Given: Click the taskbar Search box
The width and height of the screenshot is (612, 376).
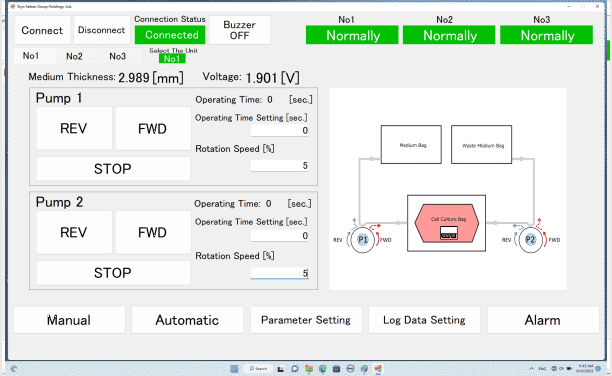Looking at the screenshot, I should [x=258, y=369].
